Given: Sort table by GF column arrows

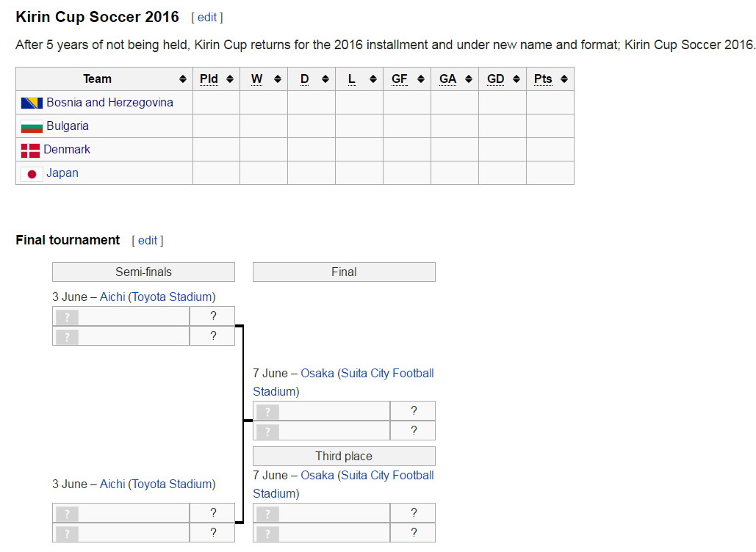Looking at the screenshot, I should (x=421, y=79).
